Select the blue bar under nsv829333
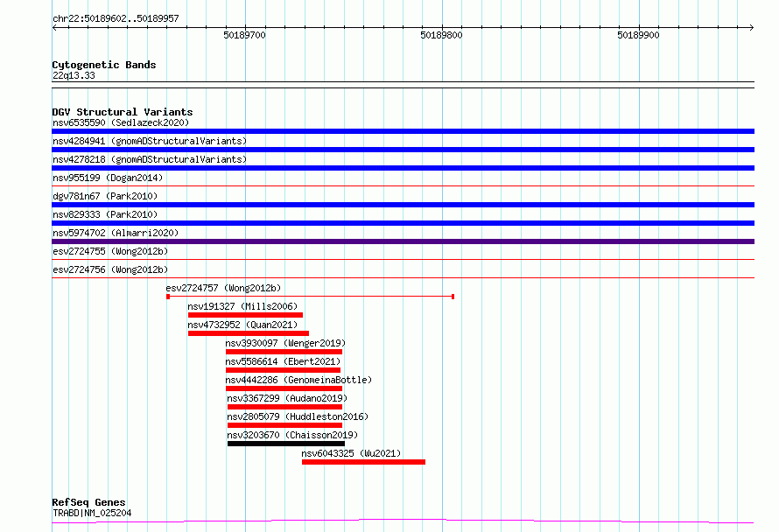This screenshot has width=779, height=532. point(403,223)
